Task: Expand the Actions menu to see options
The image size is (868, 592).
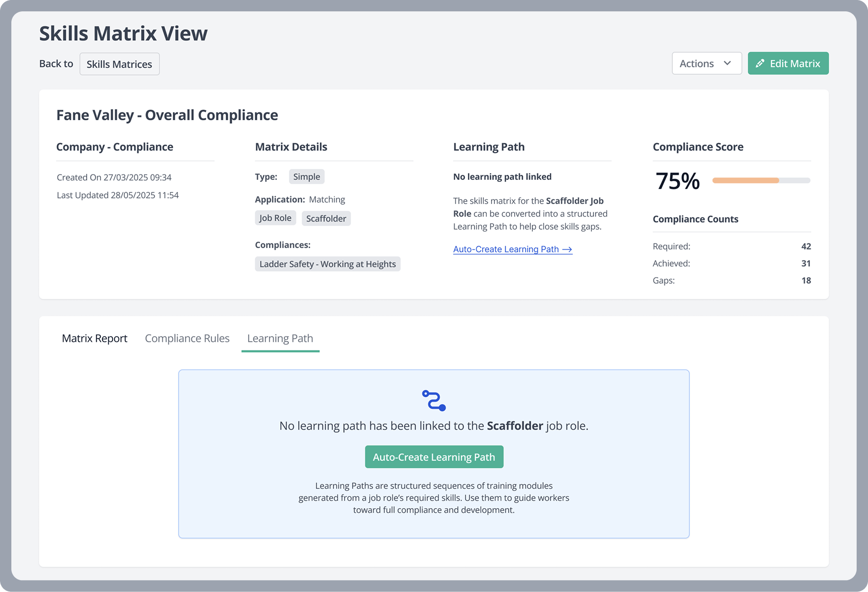Action: pos(707,63)
